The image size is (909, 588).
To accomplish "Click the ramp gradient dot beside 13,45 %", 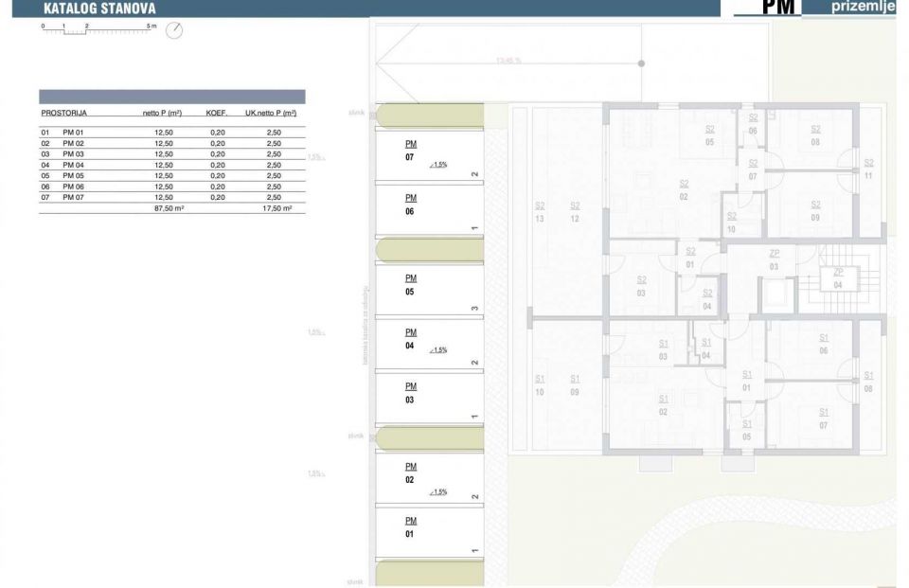I will (642, 63).
